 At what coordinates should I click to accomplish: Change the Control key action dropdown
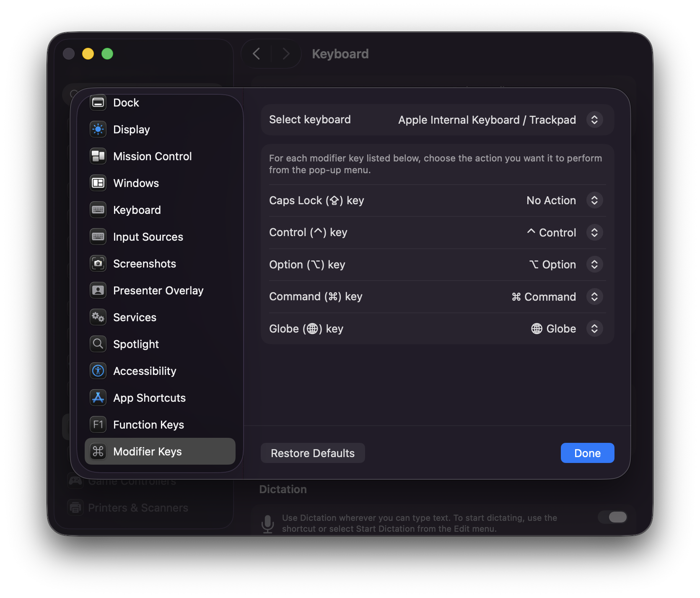594,233
